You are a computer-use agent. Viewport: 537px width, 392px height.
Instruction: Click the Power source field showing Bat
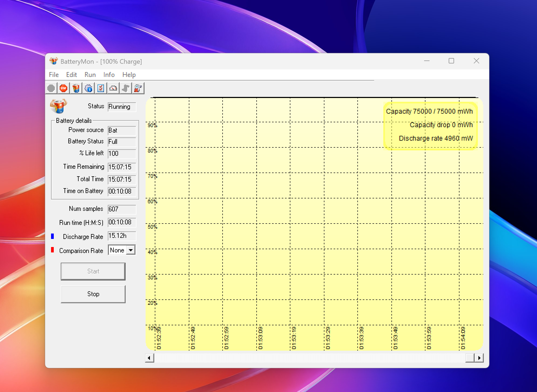(122, 131)
